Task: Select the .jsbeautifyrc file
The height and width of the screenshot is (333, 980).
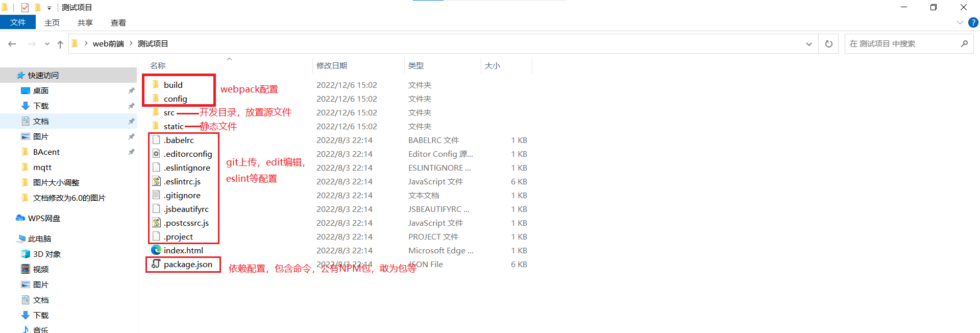Action: [186, 209]
